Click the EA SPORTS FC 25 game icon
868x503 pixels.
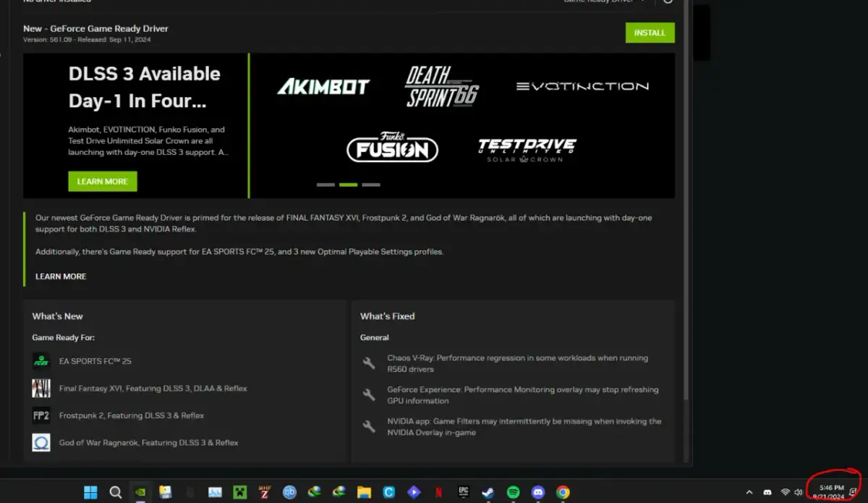point(41,360)
